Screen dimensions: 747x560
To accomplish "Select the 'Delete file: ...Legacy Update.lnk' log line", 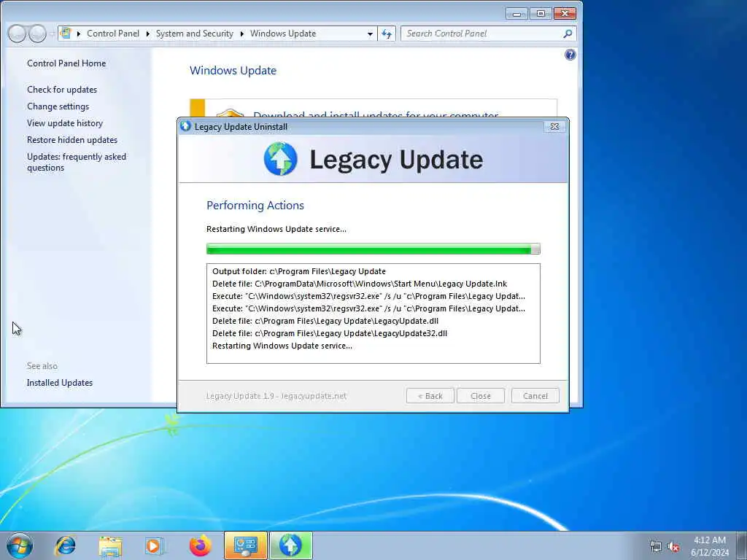I will click(x=359, y=284).
